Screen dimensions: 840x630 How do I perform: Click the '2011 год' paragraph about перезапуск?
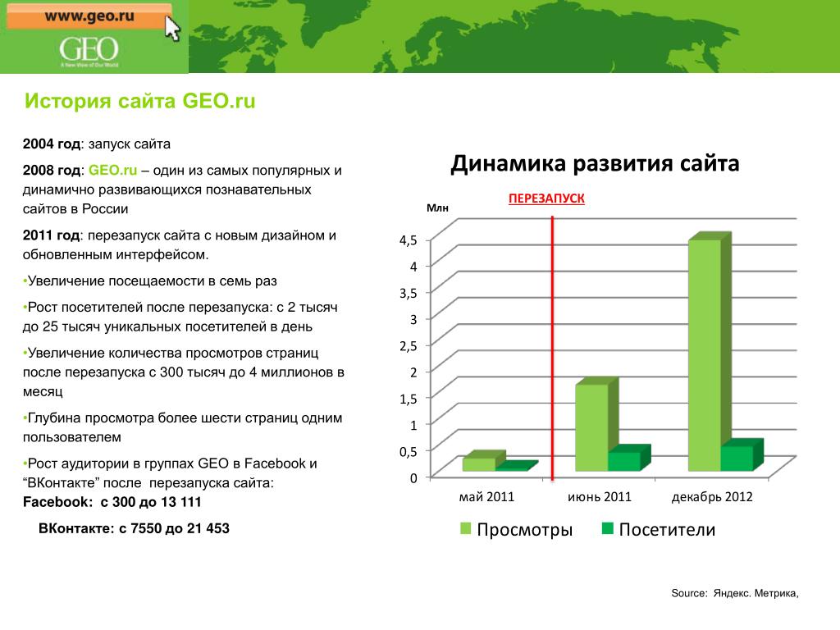pos(180,244)
